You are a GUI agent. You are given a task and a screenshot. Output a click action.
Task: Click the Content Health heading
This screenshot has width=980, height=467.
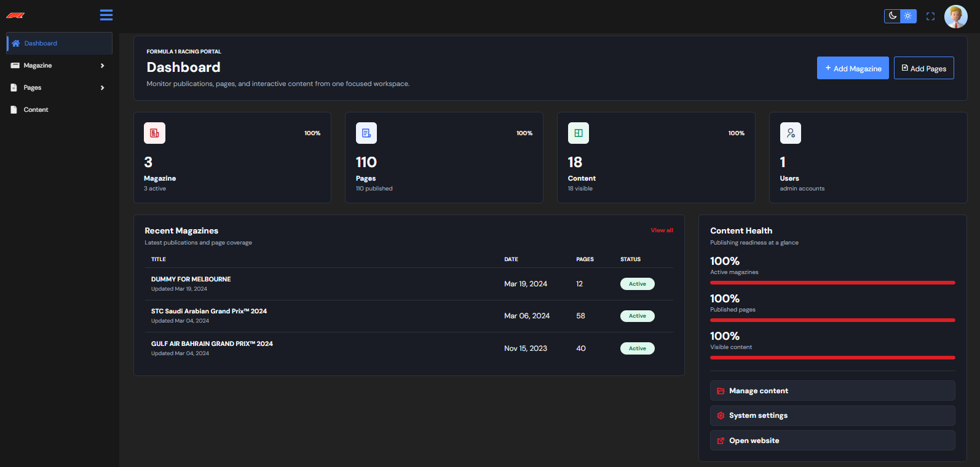click(x=741, y=230)
